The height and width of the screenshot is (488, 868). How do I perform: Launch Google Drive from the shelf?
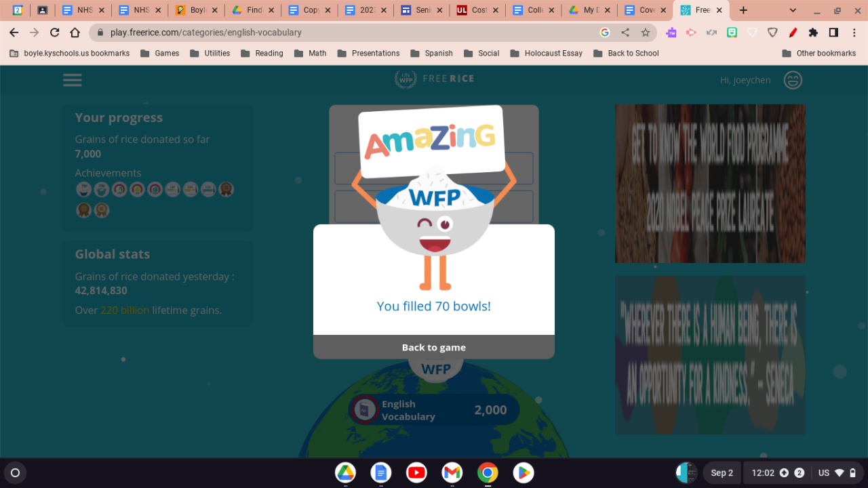click(x=345, y=472)
